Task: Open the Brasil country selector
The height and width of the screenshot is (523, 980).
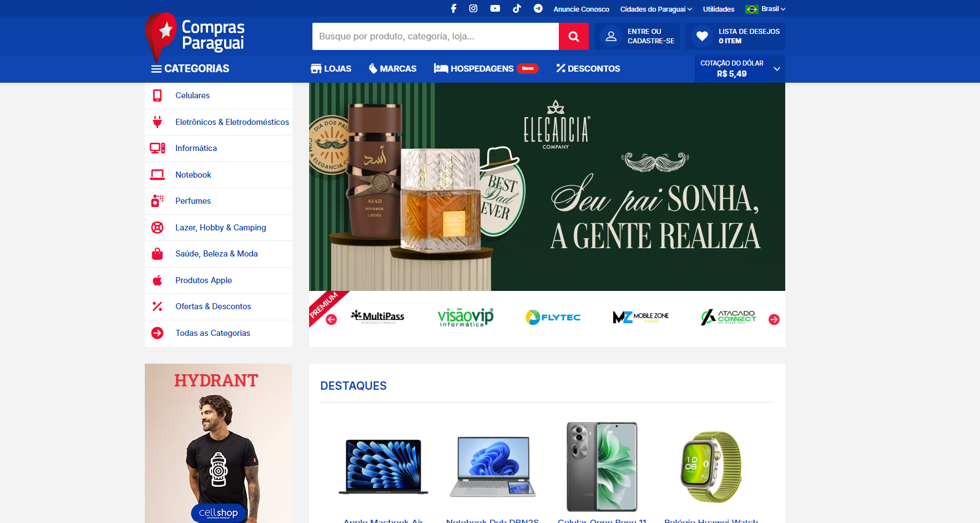Action: (766, 9)
